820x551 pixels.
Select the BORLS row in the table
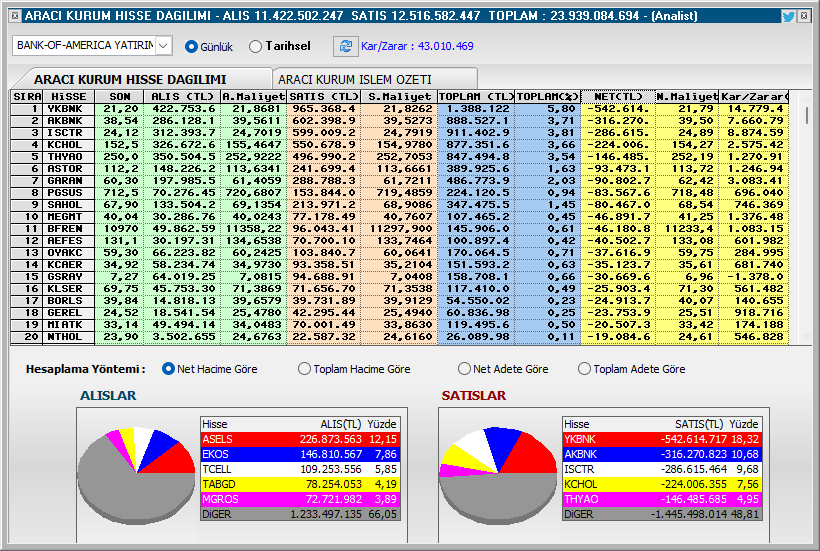[400, 301]
